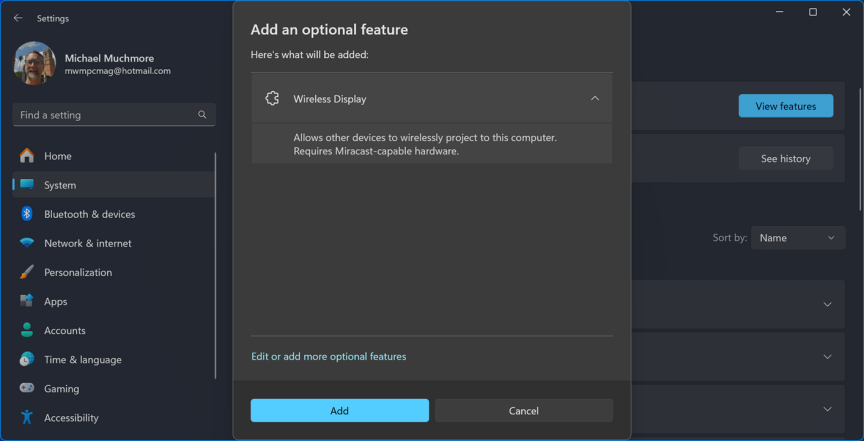This screenshot has width=864, height=441.
Task: Click the Wireless Display puzzle-piece icon
Action: (x=272, y=99)
